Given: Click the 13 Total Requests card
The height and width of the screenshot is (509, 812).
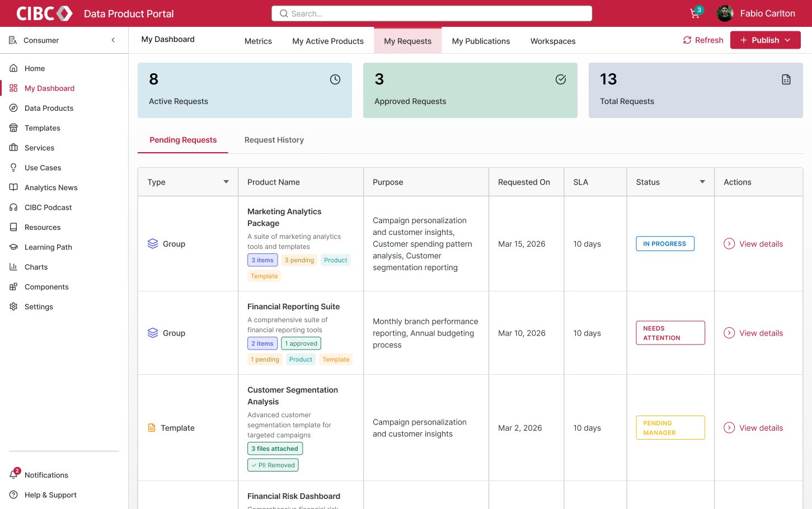Looking at the screenshot, I should (696, 90).
